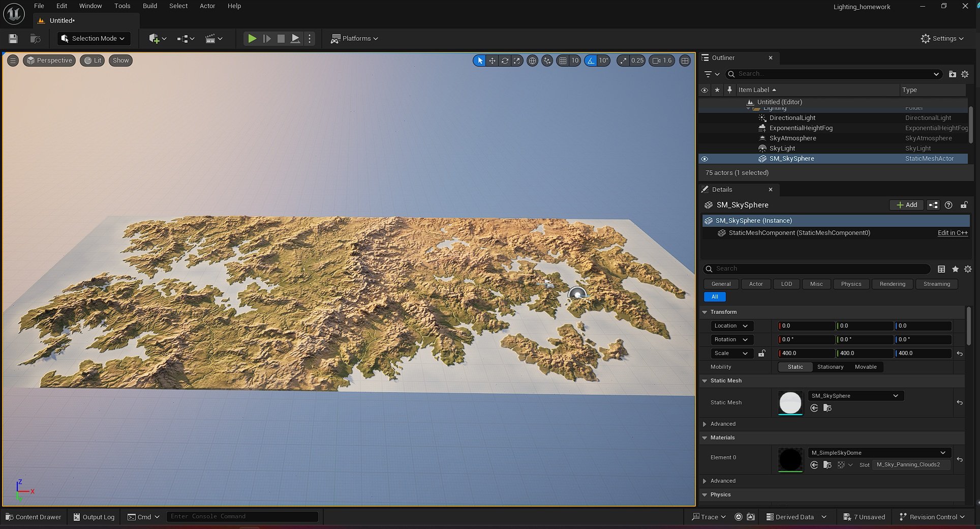Select the rotate gizmo tool
The image size is (980, 529).
point(505,61)
